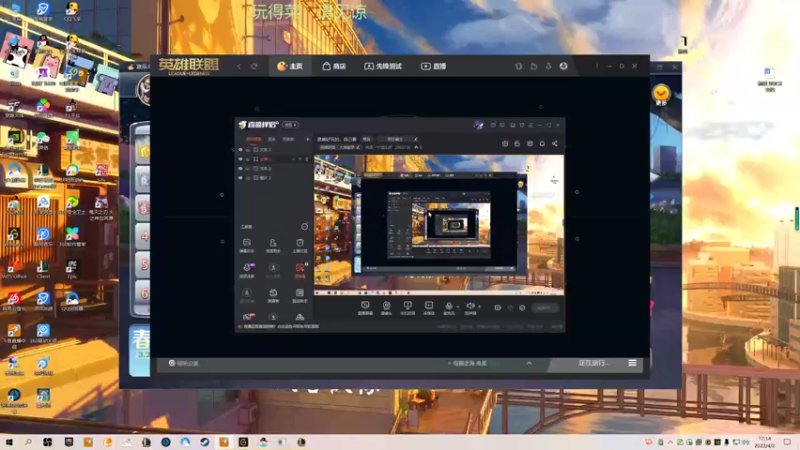Delete the red highlighted source via trash icon
Viewport: 800px width, 450px height.
tap(307, 159)
